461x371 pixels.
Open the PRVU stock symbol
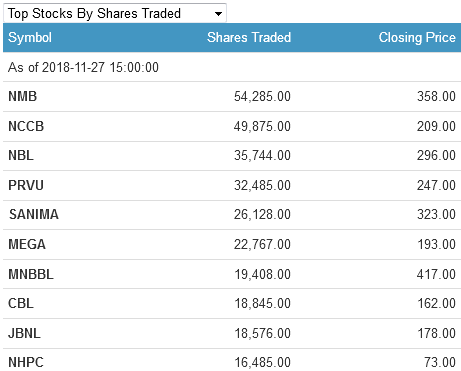coord(26,185)
